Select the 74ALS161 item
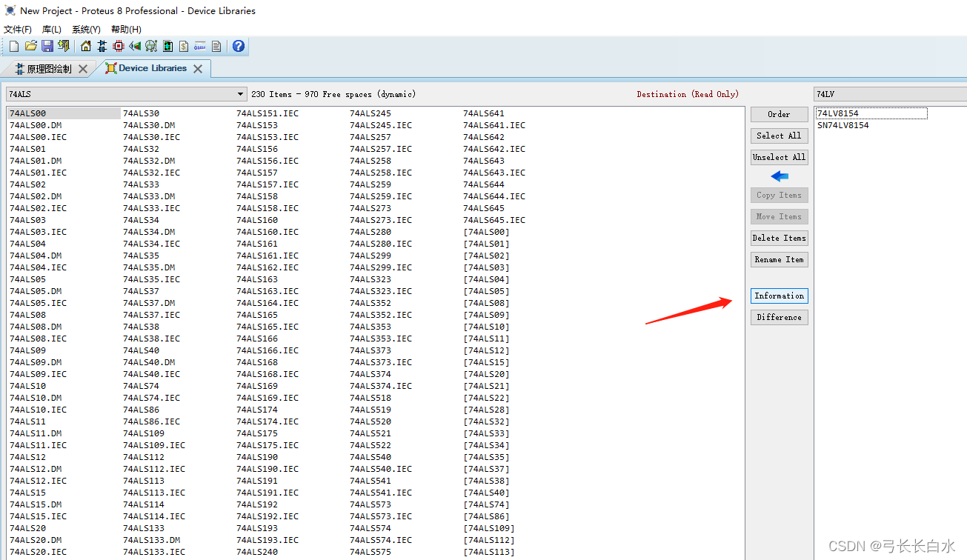 click(257, 244)
